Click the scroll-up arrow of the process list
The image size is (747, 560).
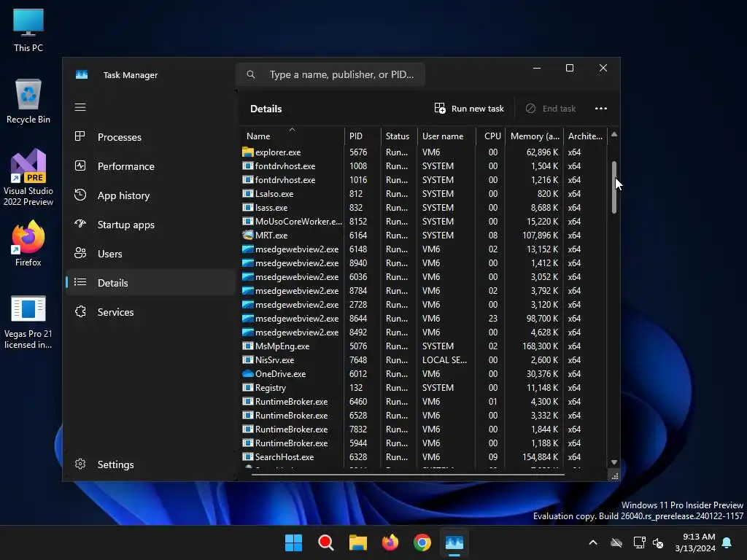[614, 135]
